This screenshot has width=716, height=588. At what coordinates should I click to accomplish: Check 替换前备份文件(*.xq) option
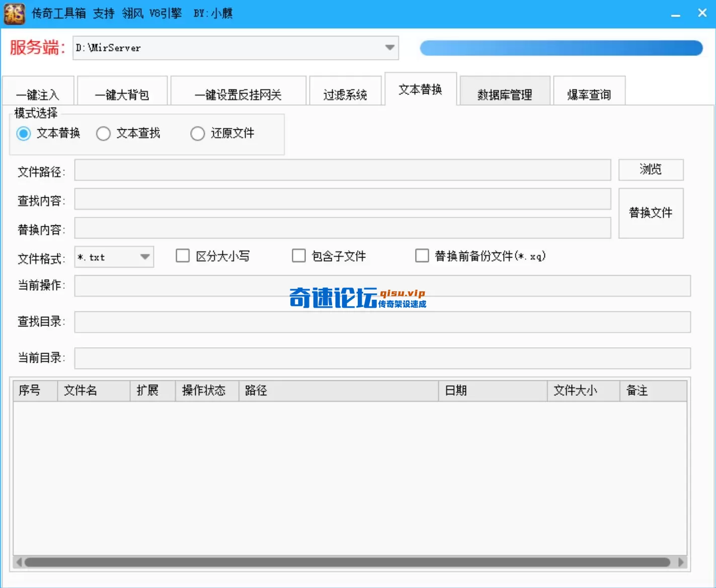(422, 256)
